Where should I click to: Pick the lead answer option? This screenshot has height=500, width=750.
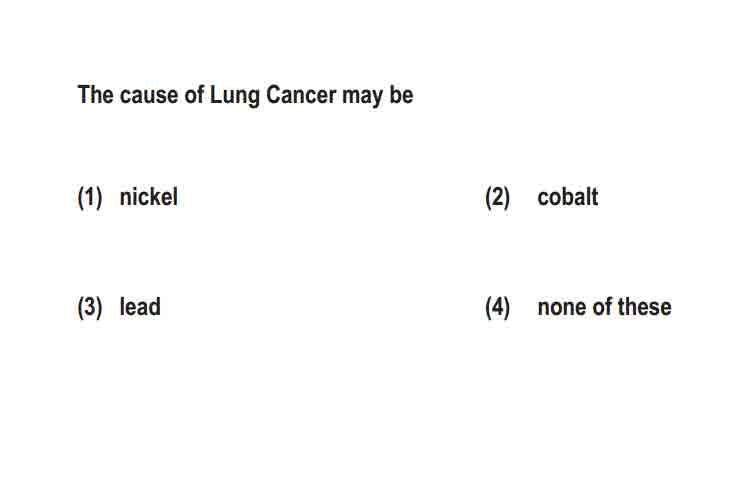119,307
